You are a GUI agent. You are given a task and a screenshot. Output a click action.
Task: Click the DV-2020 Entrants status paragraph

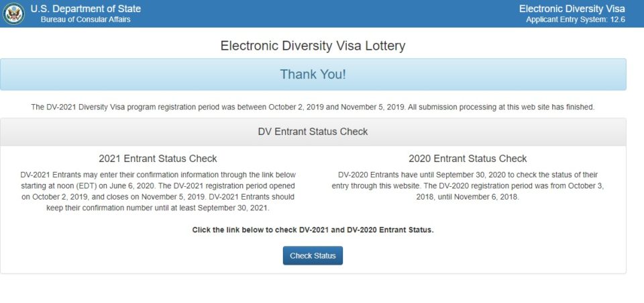coord(468,186)
